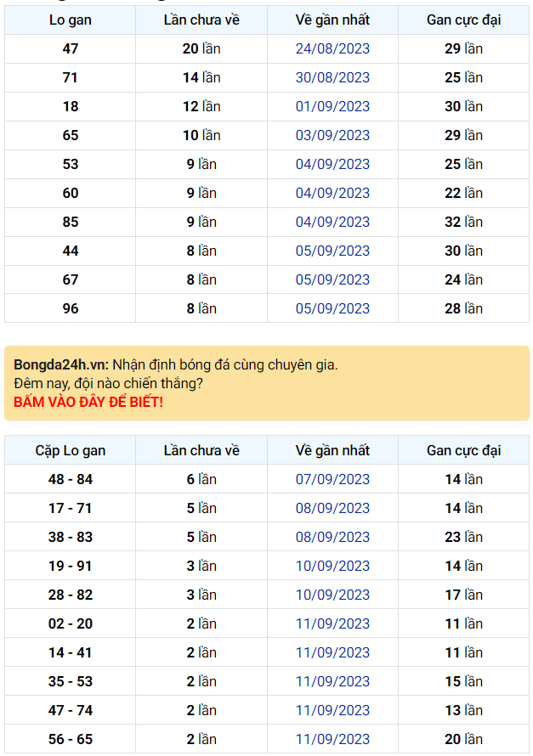533x756 pixels.
Task: Click date link 24/08/2023 for lo gan 47
Action: tap(332, 48)
